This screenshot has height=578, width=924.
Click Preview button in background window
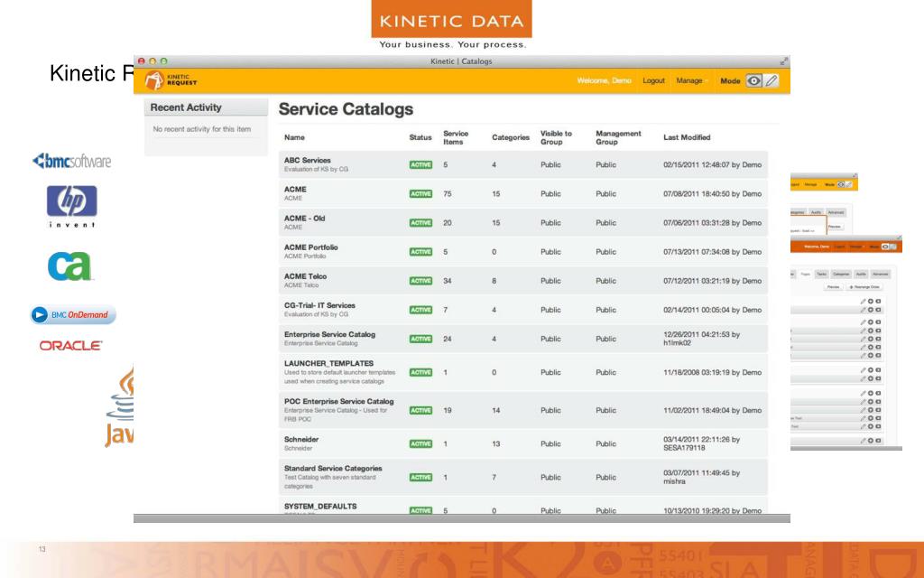coord(833,286)
